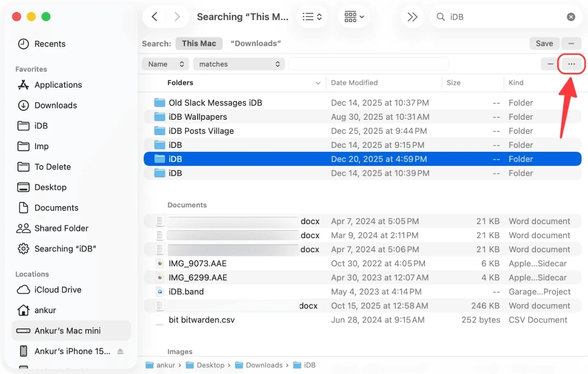
Task: Select the iDB Wallpapers folder
Action: coord(362,117)
